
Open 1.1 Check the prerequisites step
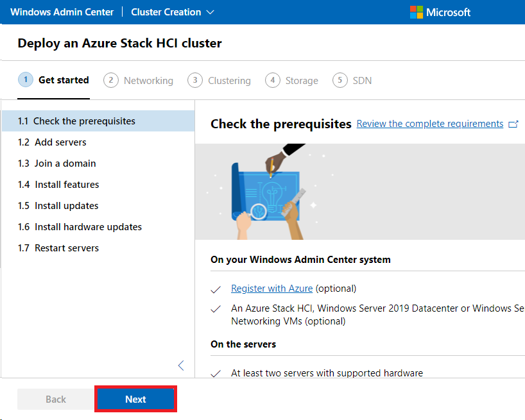pos(98,121)
